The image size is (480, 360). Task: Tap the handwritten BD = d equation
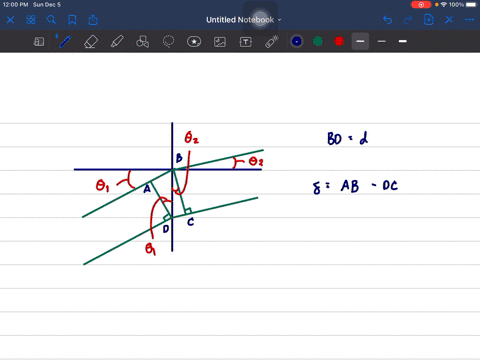(x=348, y=138)
